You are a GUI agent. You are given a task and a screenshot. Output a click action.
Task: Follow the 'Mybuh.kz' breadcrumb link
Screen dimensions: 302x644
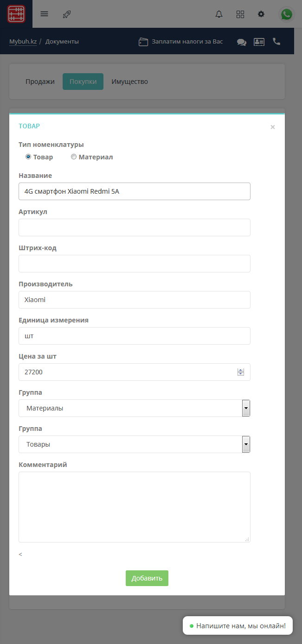pyautogui.click(x=22, y=41)
